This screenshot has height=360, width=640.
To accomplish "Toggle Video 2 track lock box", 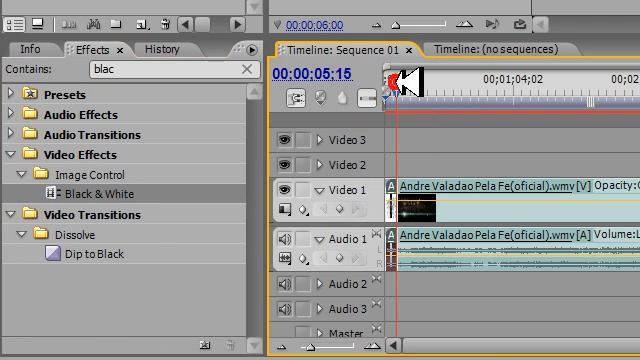I will click(x=302, y=165).
